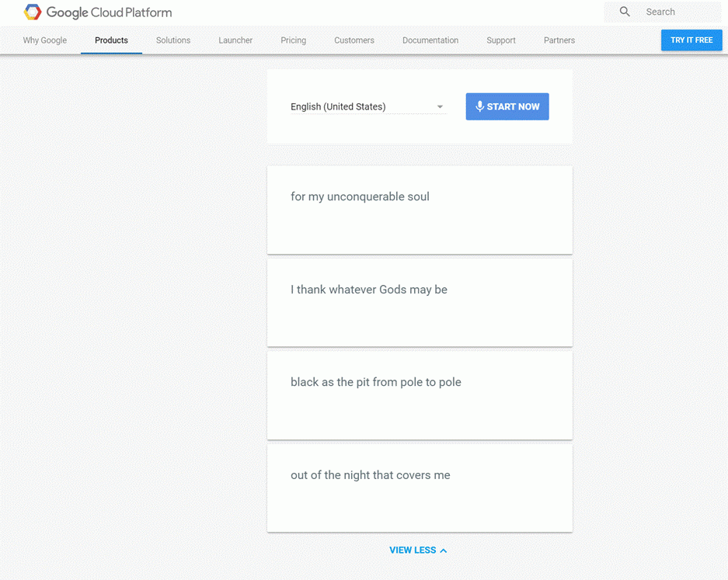Click the upward chevron beside VIEW LESS
The image size is (728, 580).
[x=443, y=550]
